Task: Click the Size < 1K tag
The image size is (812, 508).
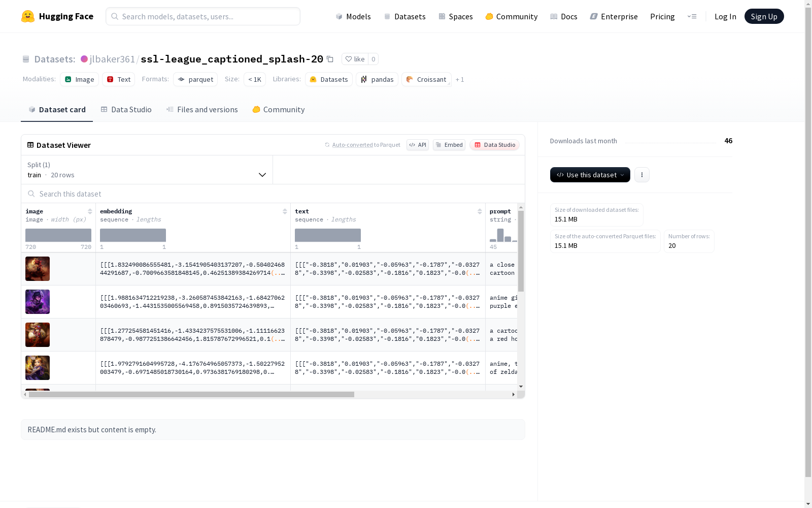Action: [x=255, y=79]
